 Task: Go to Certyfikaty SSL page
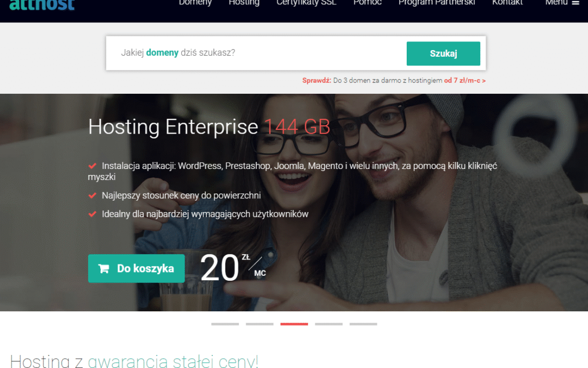(x=307, y=3)
